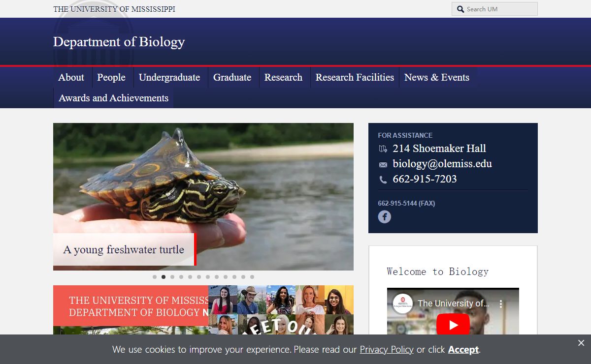
Task: Click the phone icon beside 662-915-7203
Action: point(383,180)
